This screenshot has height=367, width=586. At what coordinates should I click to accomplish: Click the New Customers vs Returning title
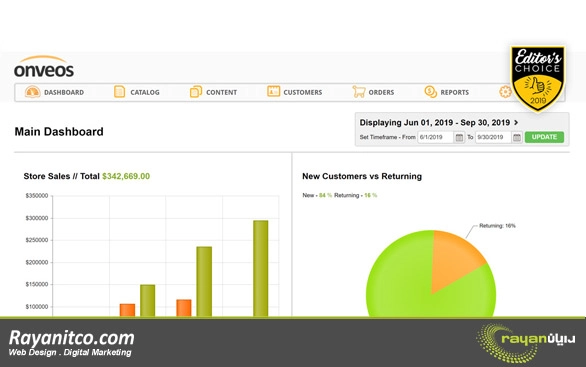[x=362, y=176]
